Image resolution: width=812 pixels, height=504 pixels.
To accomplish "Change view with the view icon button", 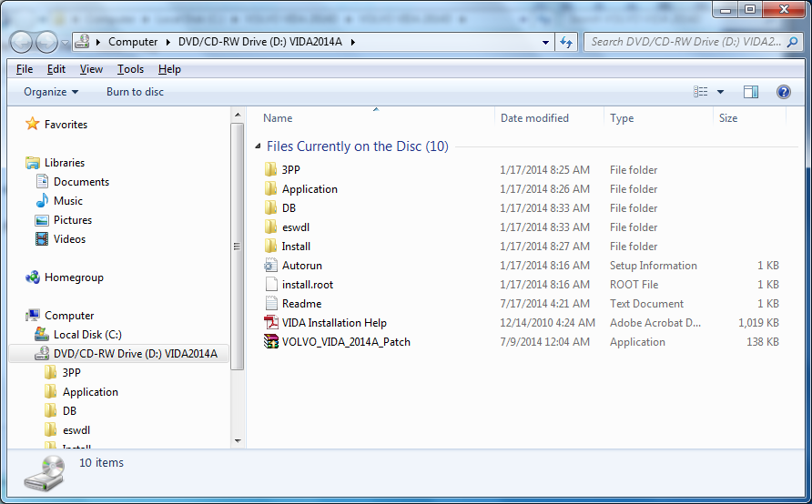I will [701, 92].
